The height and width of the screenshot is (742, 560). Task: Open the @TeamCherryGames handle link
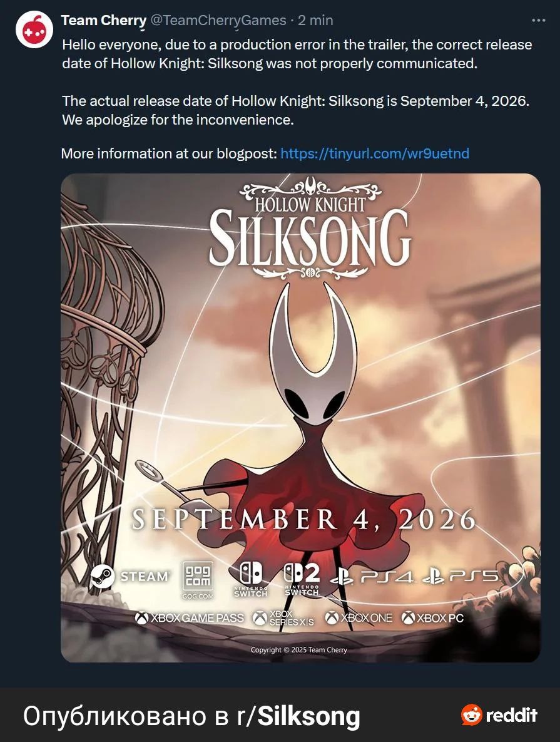(218, 20)
